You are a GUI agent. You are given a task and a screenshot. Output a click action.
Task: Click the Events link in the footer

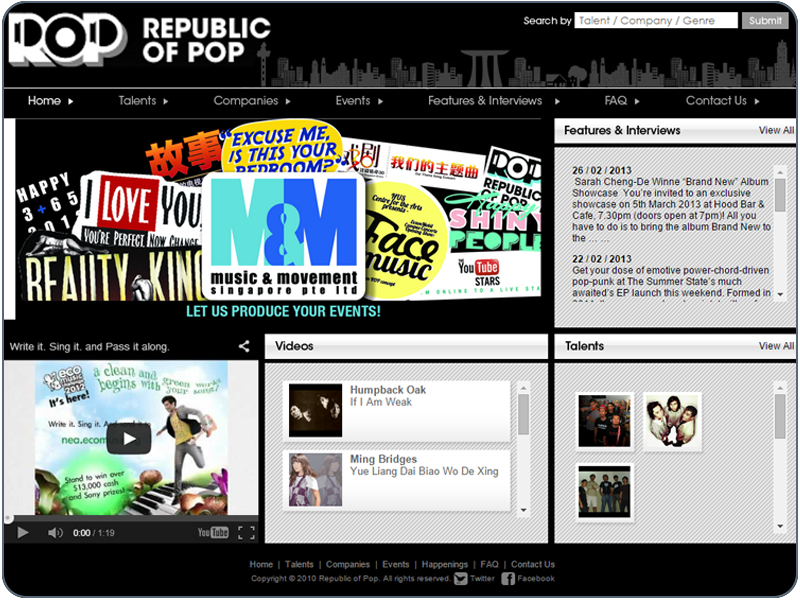coord(396,564)
